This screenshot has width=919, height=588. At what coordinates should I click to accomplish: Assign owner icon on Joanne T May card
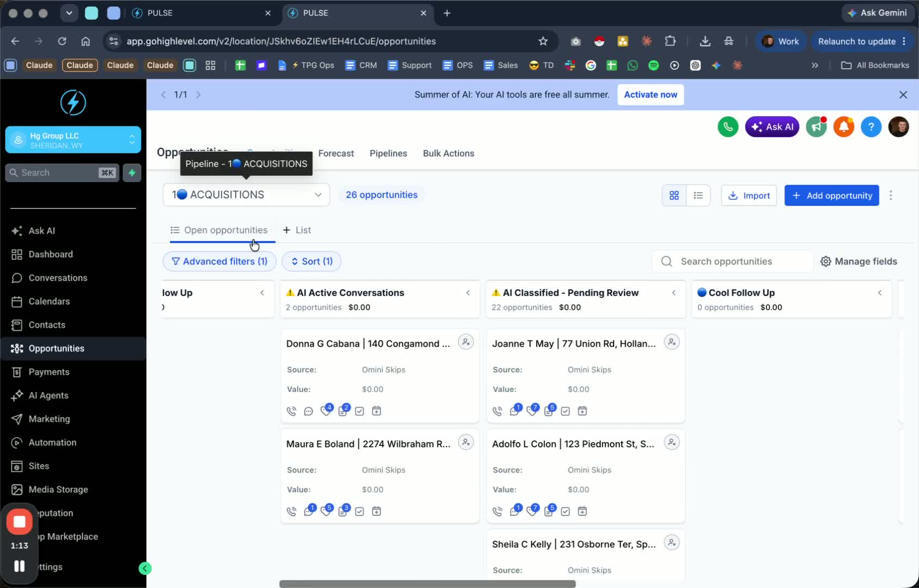point(672,342)
